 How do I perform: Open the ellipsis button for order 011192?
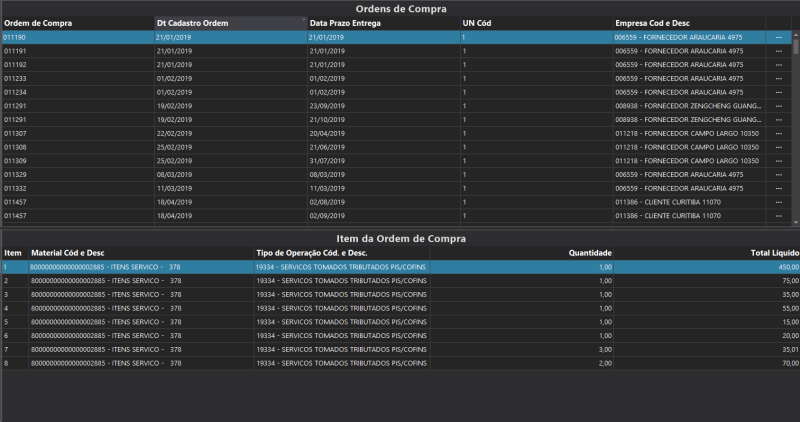click(x=778, y=65)
